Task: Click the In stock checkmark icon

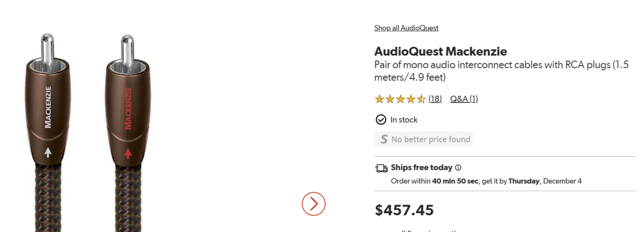Action: tap(380, 119)
